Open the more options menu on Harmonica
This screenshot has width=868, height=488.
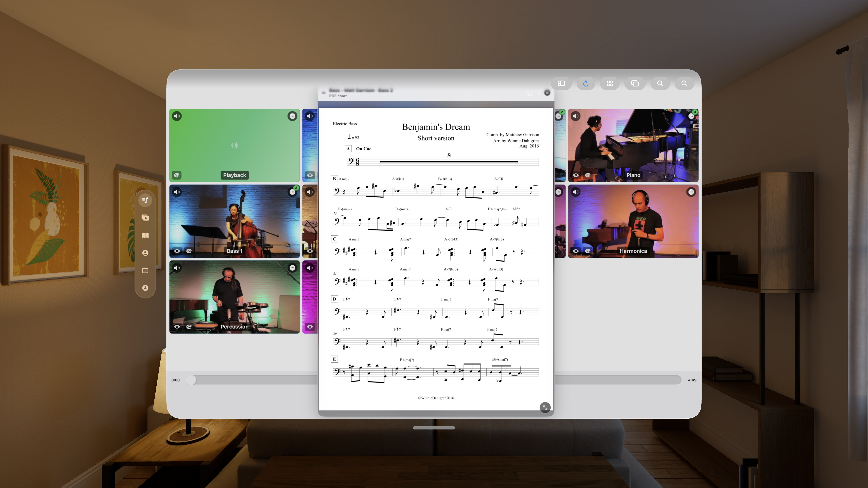[x=691, y=192]
